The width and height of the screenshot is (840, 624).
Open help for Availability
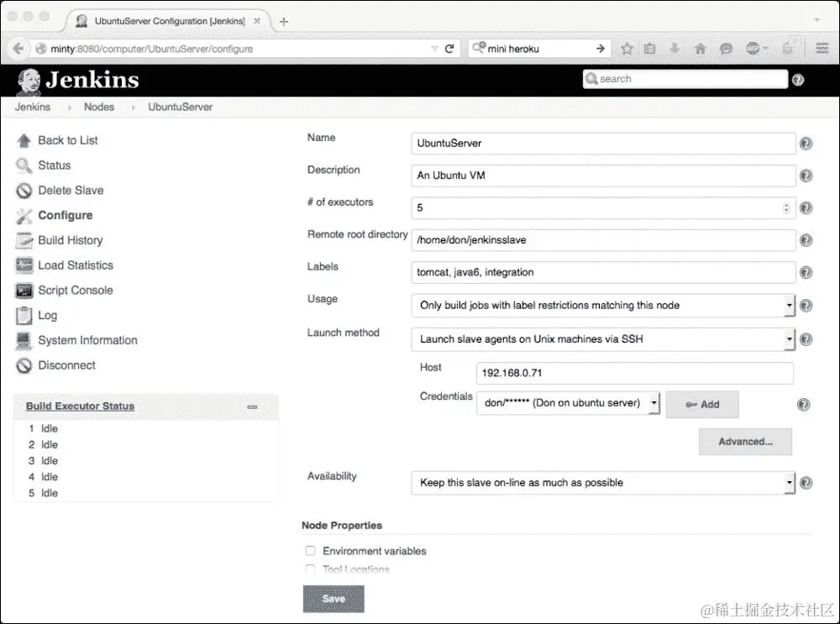pyautogui.click(x=806, y=483)
